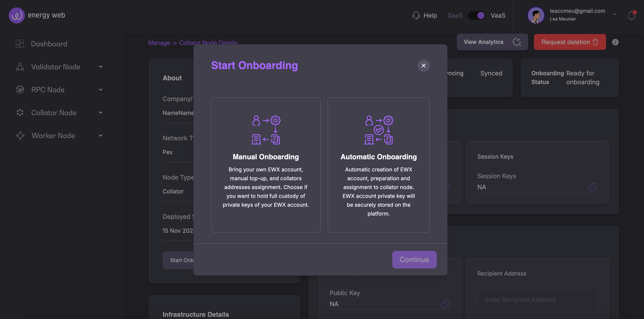Click the energy web logo icon
The height and width of the screenshot is (319, 644).
click(16, 15)
